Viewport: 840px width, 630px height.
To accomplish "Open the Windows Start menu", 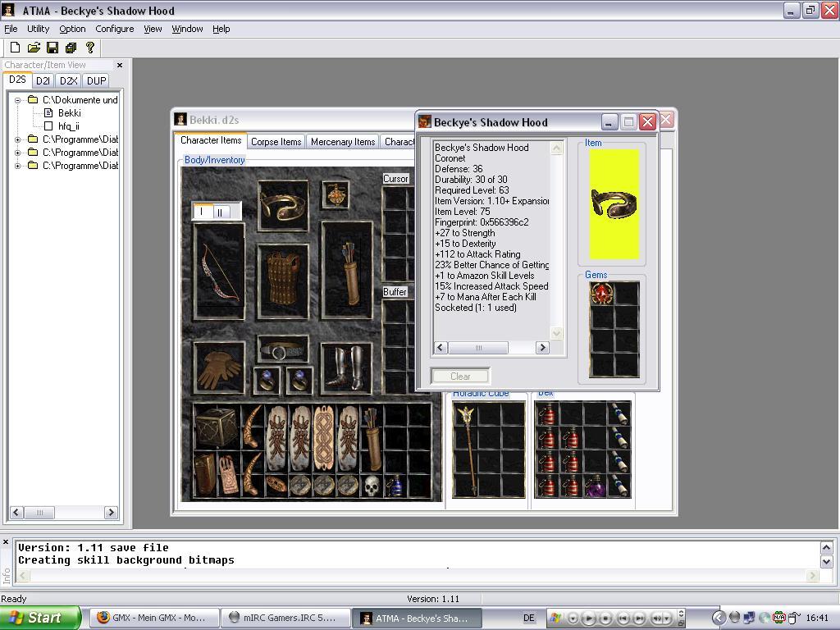I will pos(40,618).
